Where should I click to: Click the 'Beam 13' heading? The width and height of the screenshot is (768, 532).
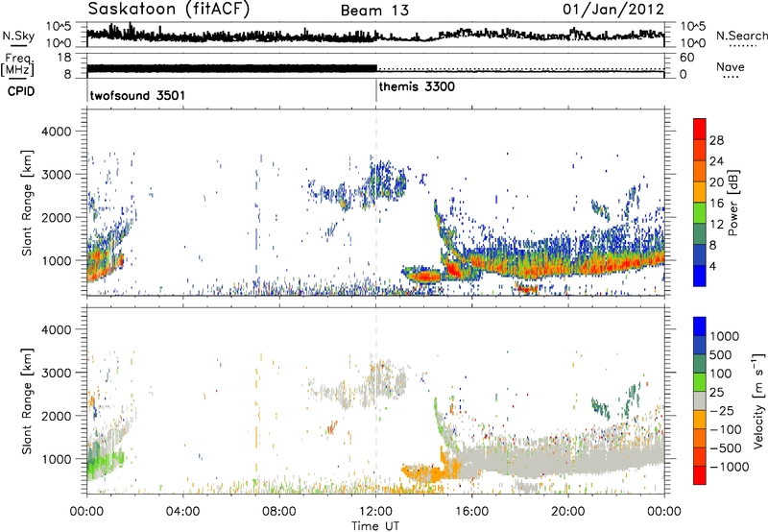pyautogui.click(x=374, y=11)
